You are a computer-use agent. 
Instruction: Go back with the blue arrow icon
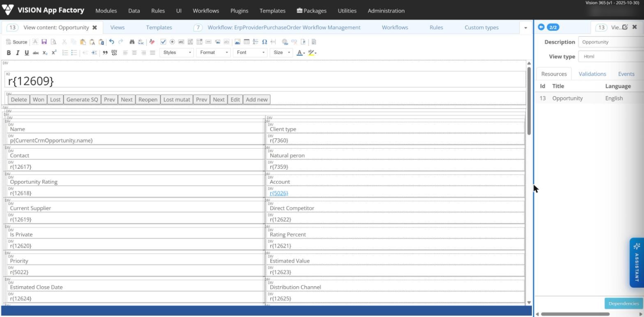541,27
